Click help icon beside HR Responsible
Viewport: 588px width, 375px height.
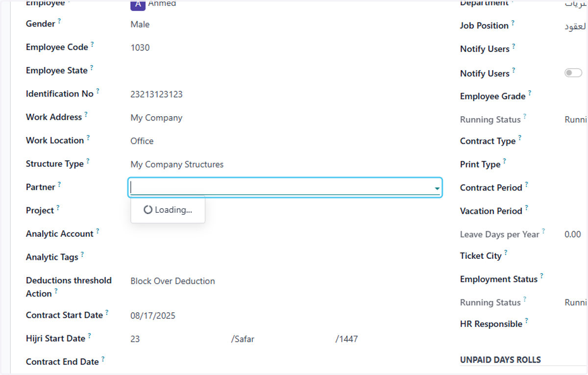pyautogui.click(x=527, y=321)
